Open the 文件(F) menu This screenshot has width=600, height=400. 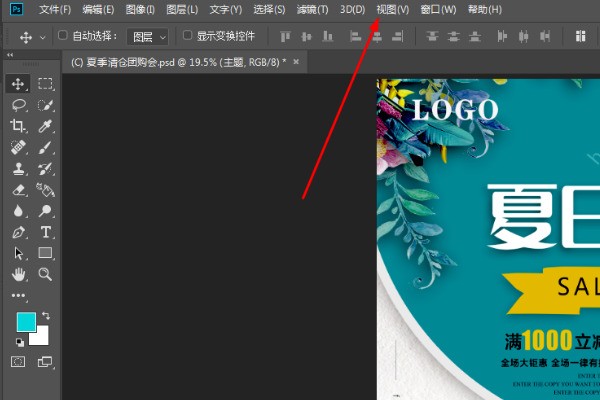click(55, 9)
